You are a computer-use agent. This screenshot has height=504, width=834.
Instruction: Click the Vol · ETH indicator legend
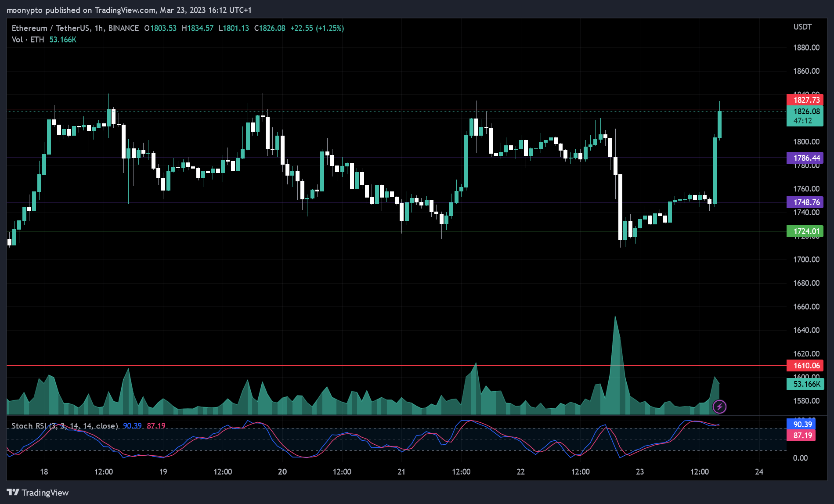[28, 40]
